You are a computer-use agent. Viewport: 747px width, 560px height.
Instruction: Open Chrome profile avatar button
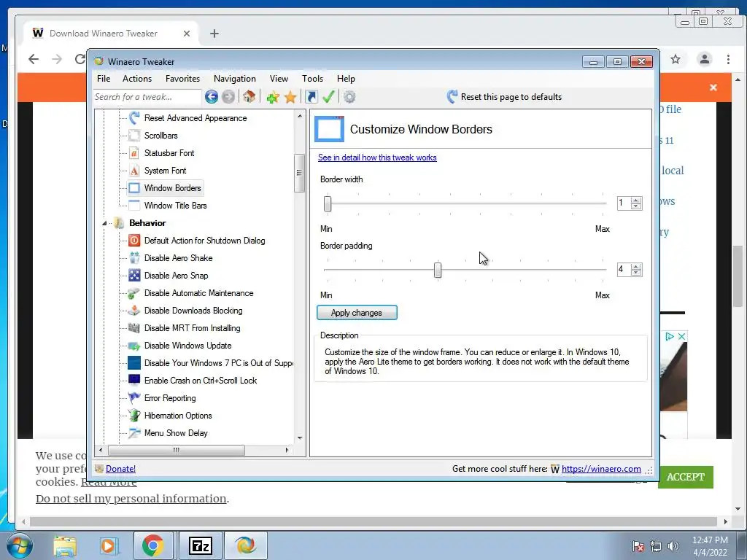(704, 59)
